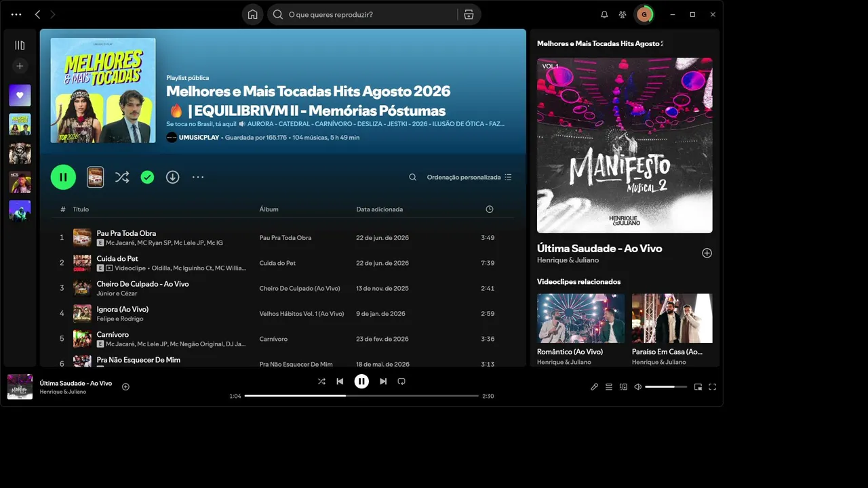
Task: Open the Manifesto Musical 2 album art
Action: pos(625,145)
